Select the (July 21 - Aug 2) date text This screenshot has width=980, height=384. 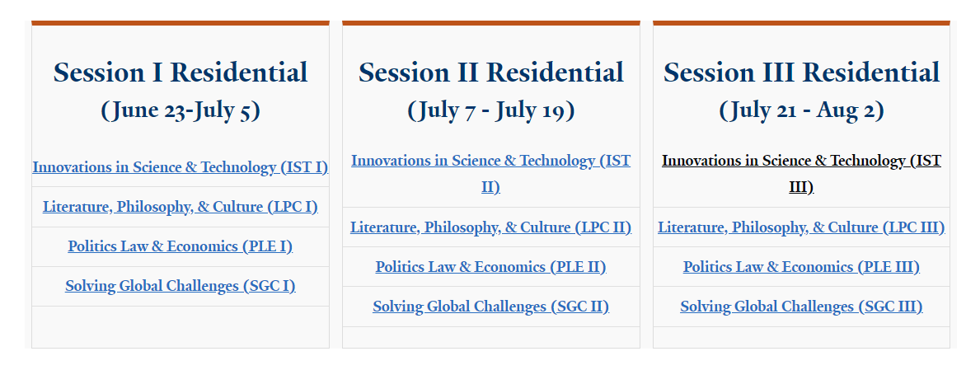point(801,110)
